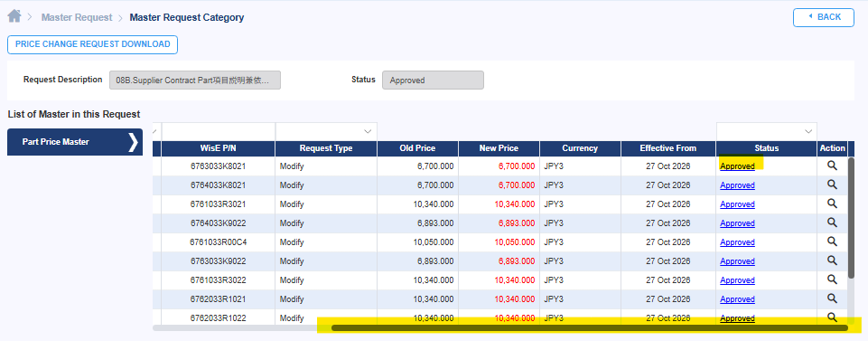Click red new price 10,050.000
This screenshot has height=341, width=868.
(x=515, y=242)
